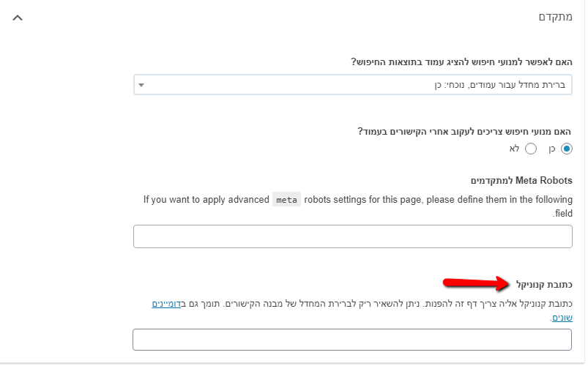Click the search results question label
Image resolution: width=588 pixels, height=366 pixels.
tap(461, 62)
